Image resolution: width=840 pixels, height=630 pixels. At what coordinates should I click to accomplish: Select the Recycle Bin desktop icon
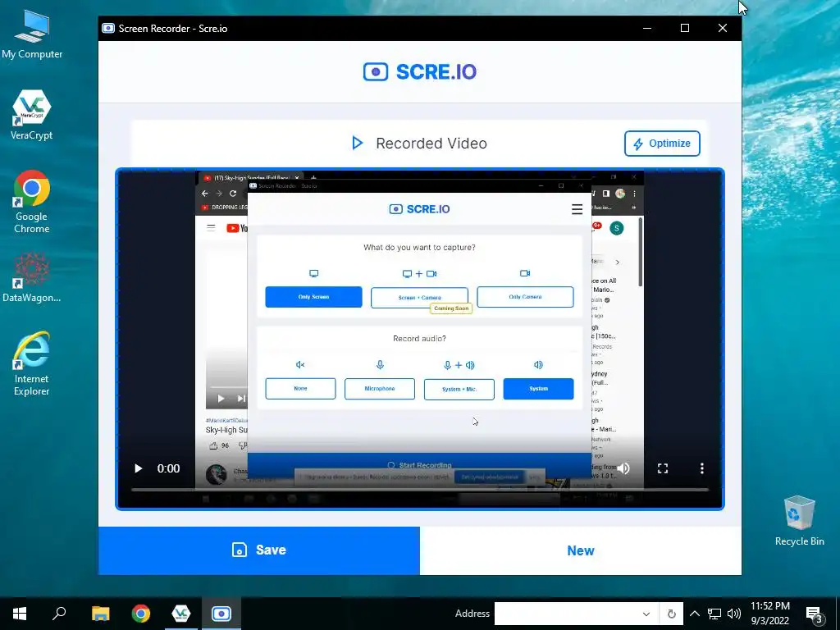point(799,521)
